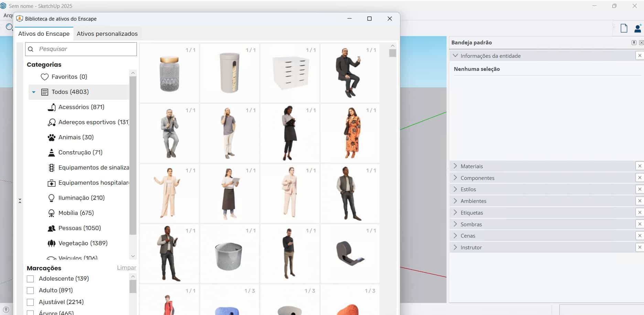
Task: Open the Pessoas people category
Action: (74, 228)
